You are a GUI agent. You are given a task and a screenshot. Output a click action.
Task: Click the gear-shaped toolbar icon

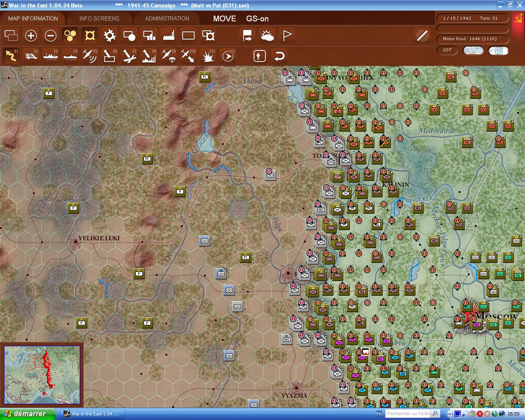click(x=110, y=36)
